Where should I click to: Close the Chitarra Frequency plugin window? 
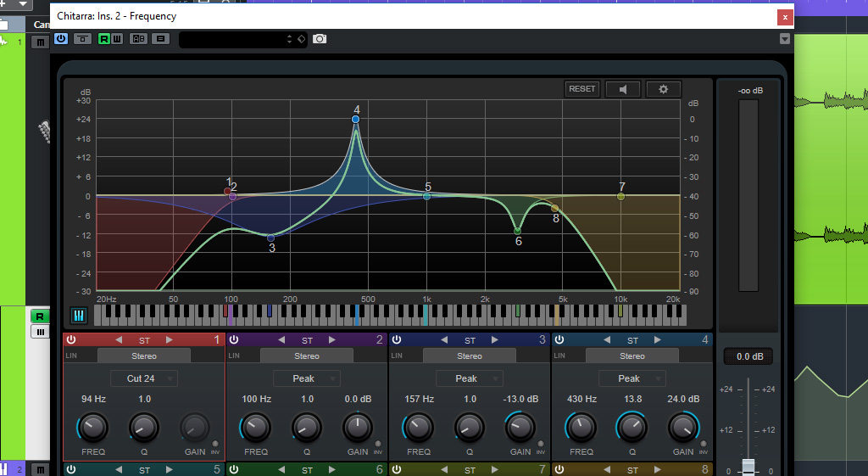[x=784, y=17]
